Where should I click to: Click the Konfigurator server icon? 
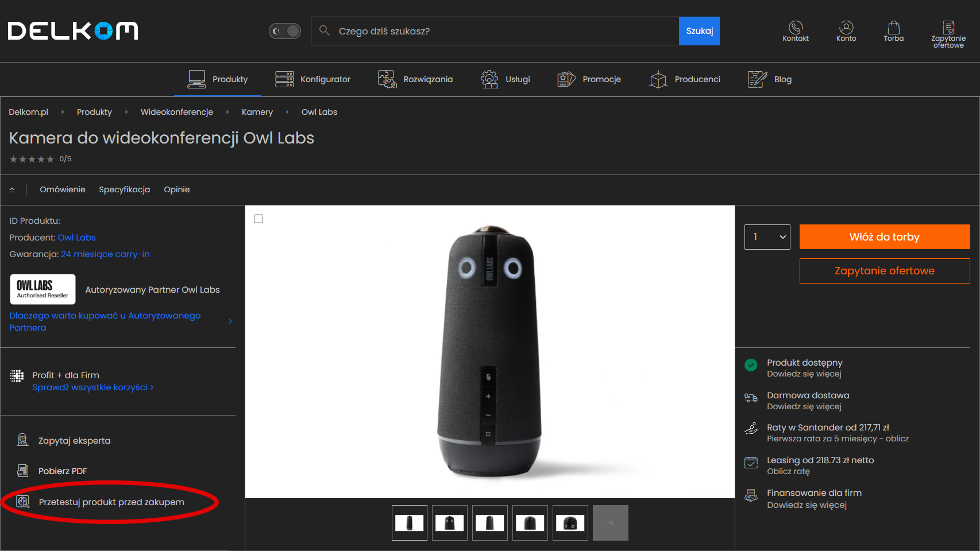pyautogui.click(x=284, y=79)
